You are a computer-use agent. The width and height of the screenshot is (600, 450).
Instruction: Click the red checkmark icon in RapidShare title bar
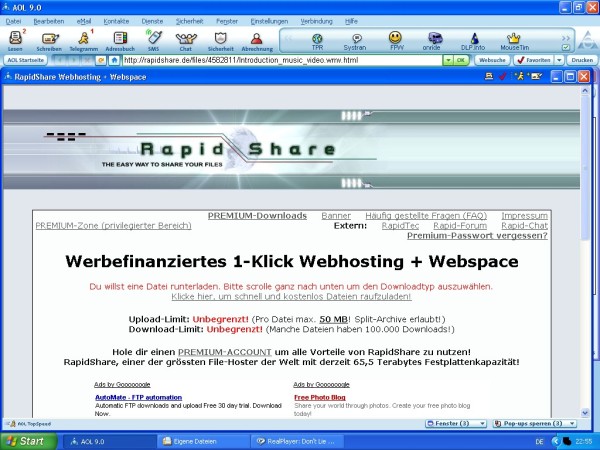(x=503, y=77)
